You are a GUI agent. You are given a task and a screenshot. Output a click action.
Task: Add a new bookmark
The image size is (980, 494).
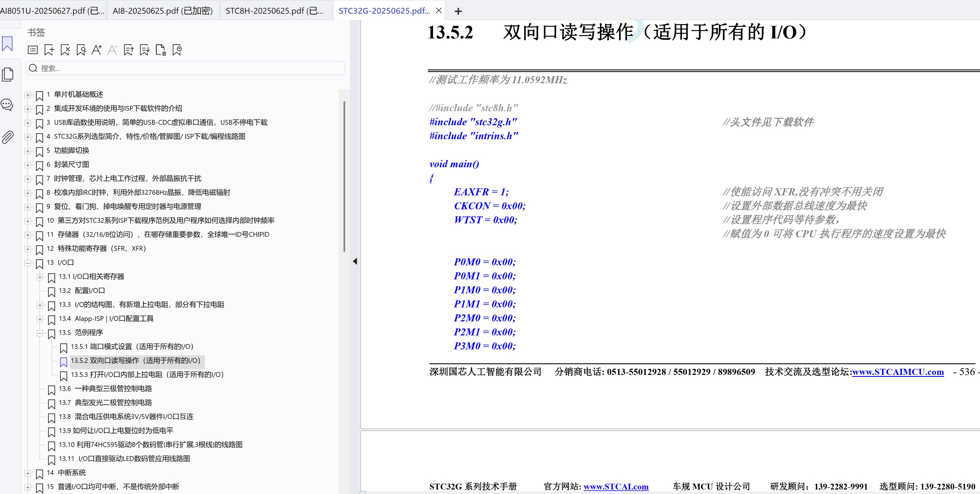[x=49, y=50]
